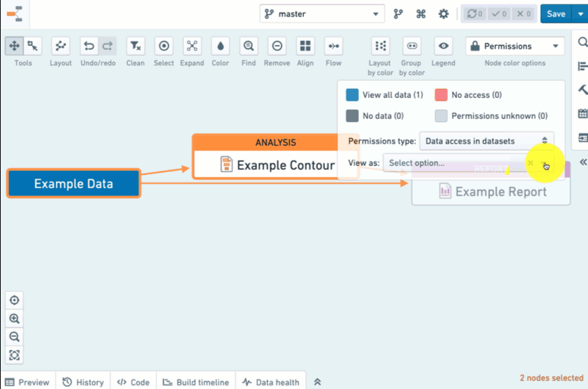This screenshot has width=588, height=389.
Task: Click the zoom in magnifier
Action: pos(15,318)
